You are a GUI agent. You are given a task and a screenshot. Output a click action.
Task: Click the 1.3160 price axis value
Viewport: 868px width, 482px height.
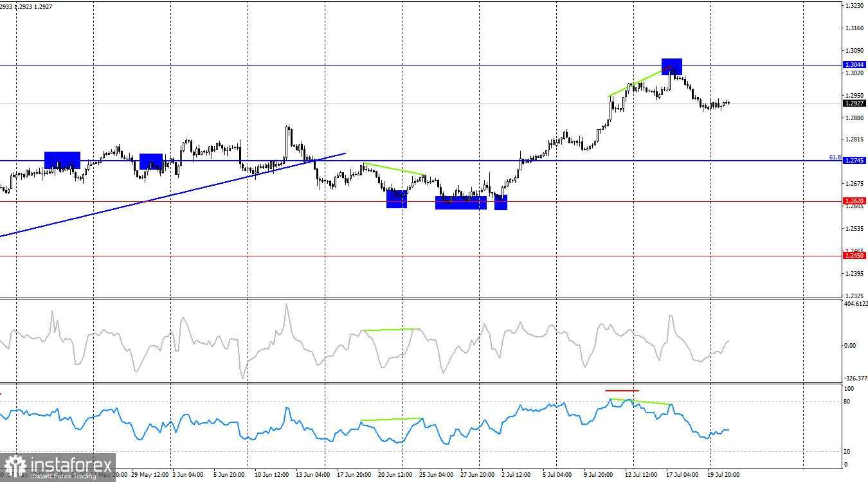click(854, 28)
